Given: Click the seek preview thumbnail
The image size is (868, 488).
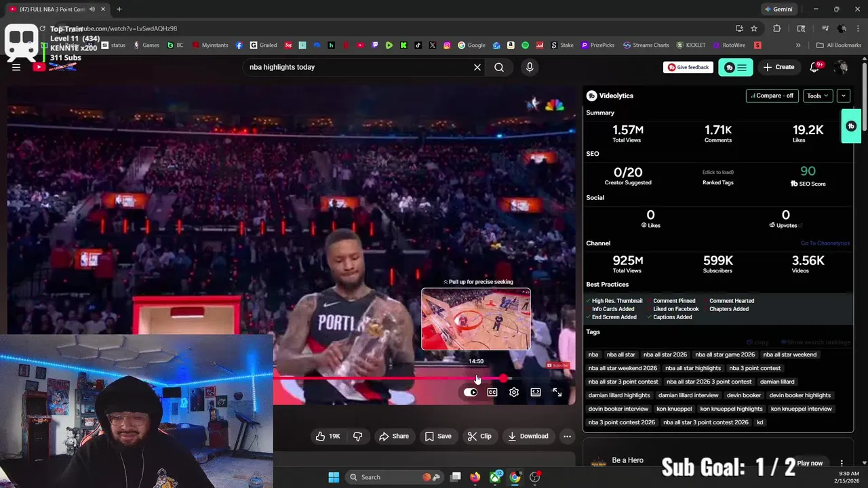Looking at the screenshot, I should pyautogui.click(x=476, y=319).
